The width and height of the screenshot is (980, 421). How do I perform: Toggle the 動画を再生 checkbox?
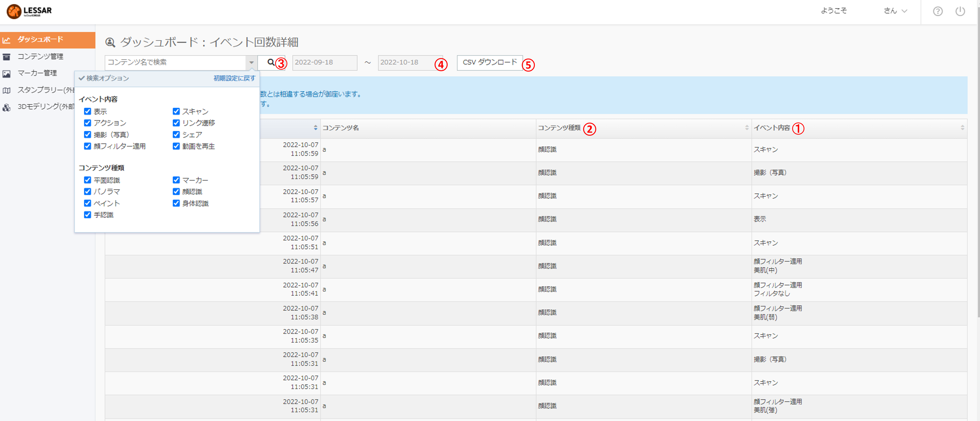tap(176, 146)
